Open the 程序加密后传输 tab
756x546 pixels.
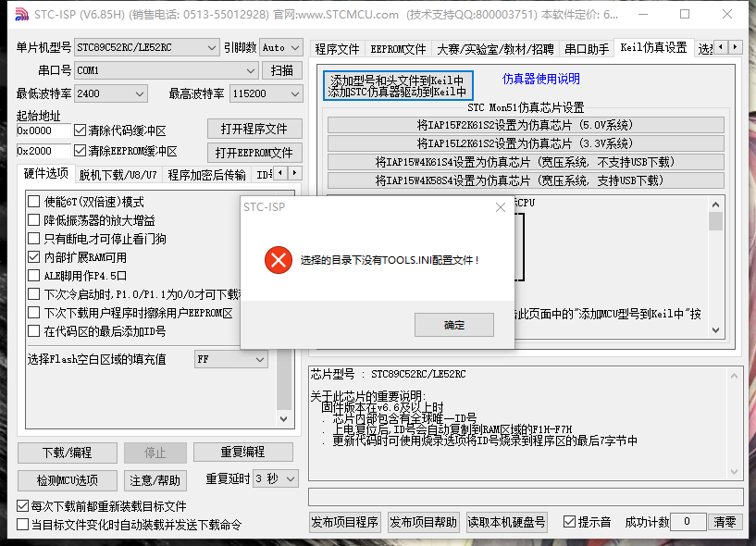pos(207,175)
